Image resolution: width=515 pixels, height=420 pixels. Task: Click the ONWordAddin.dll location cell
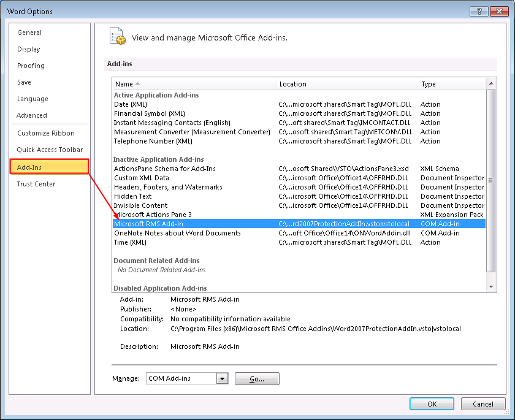point(345,233)
